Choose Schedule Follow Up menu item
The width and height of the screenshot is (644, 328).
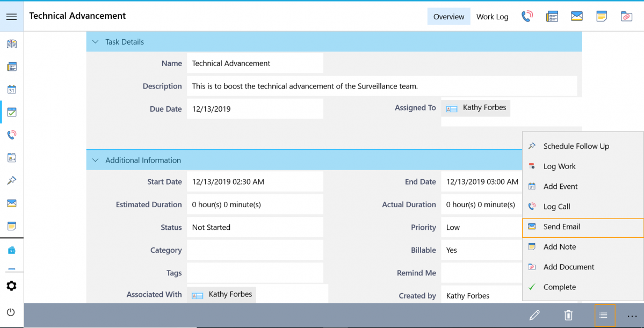coord(576,147)
